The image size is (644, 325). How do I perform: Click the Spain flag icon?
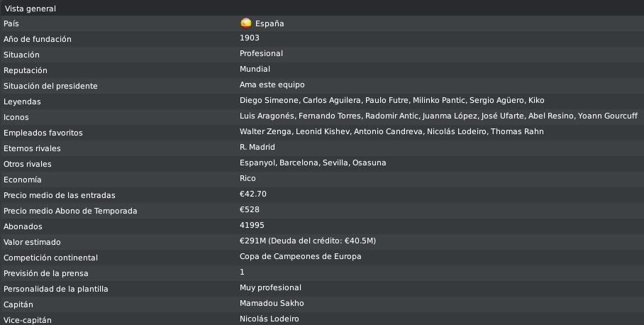245,23
